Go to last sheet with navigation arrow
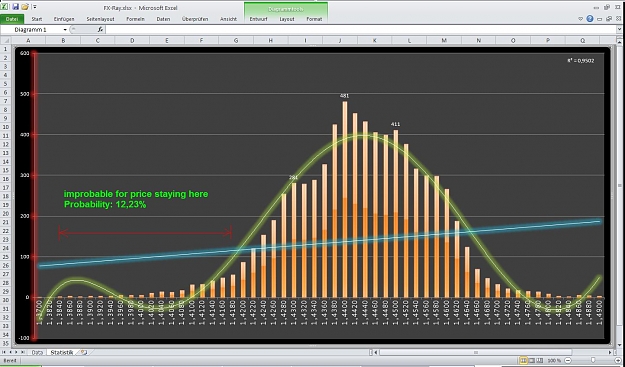625x367 pixels. [22, 353]
